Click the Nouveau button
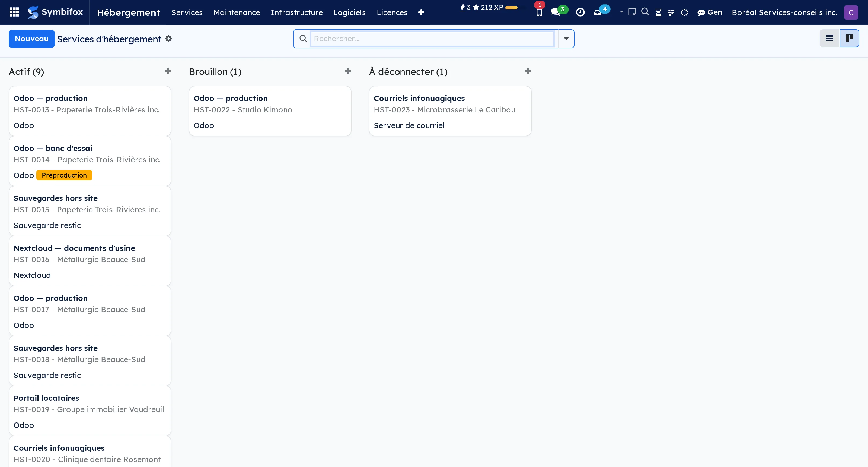 point(32,39)
